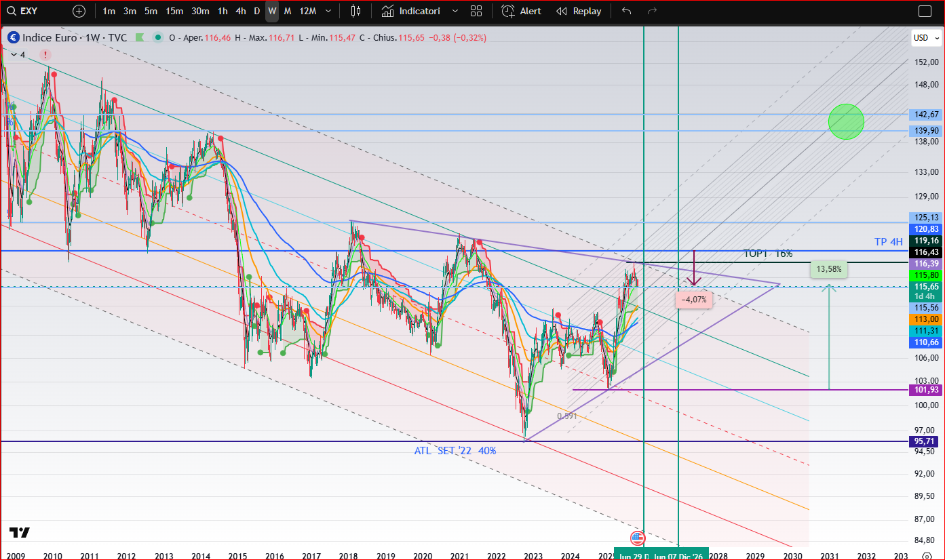
Task: Expand the collapsed 4 indicators legend
Action: pos(16,54)
